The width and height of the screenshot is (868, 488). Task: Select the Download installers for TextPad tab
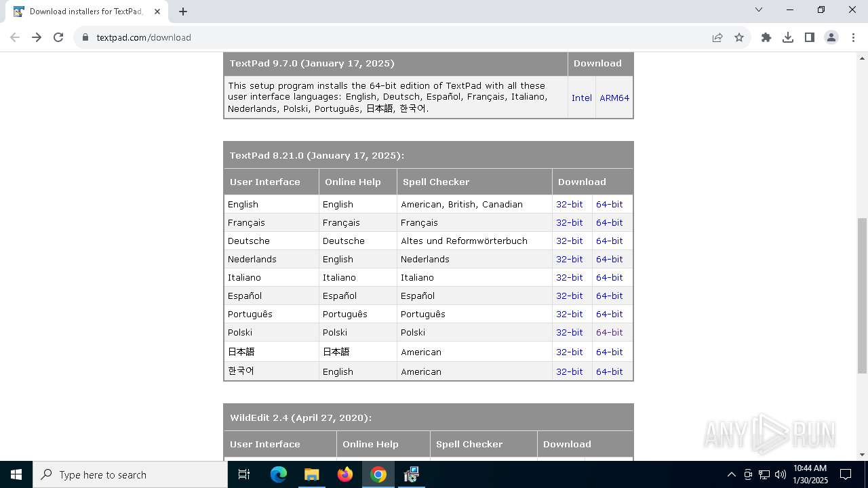click(88, 12)
